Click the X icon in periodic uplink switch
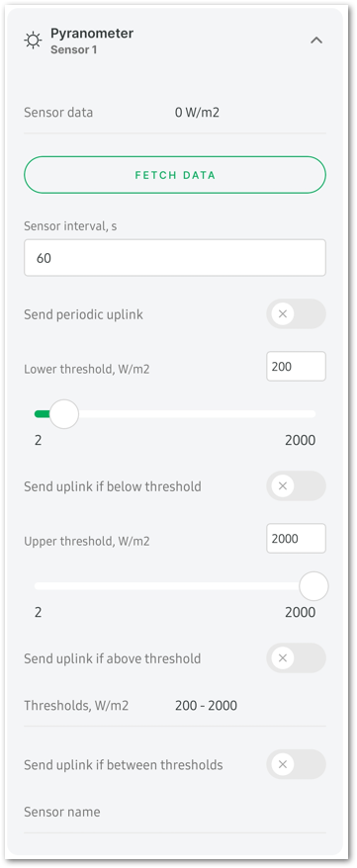 [282, 314]
